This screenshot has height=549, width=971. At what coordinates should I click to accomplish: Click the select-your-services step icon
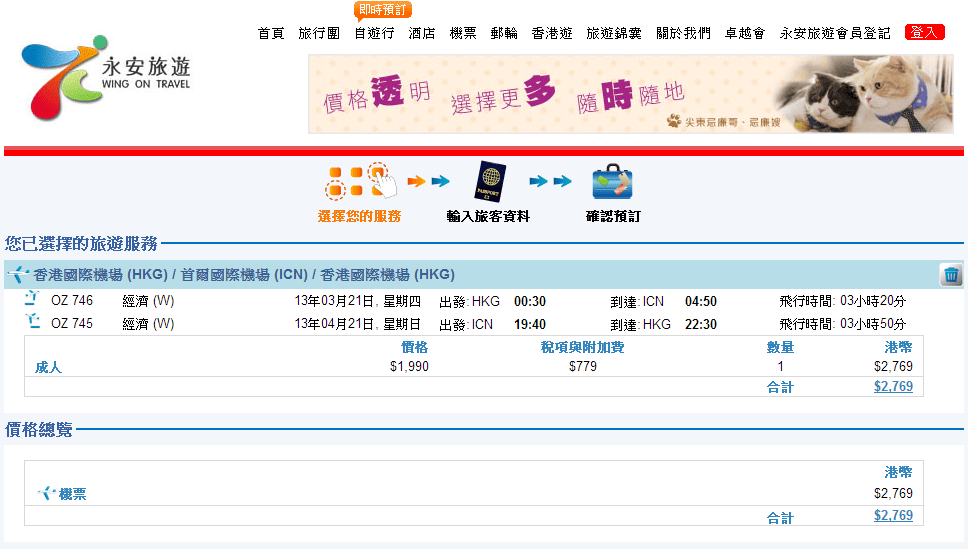click(x=360, y=181)
